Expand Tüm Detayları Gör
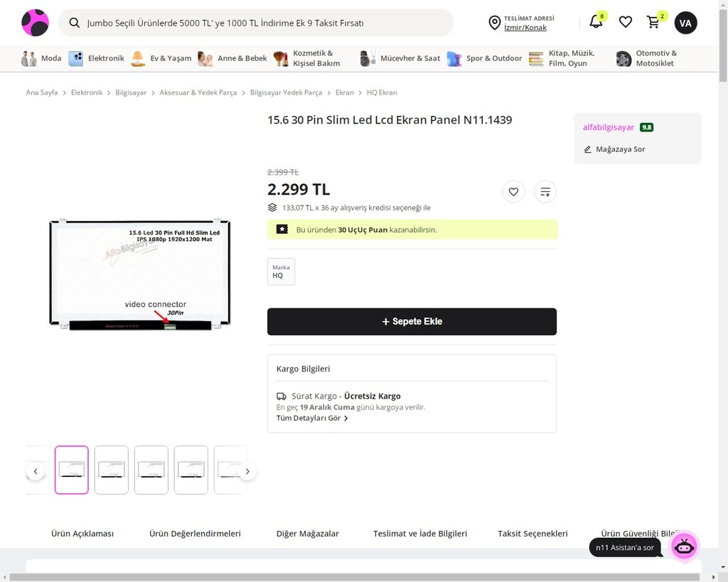Image resolution: width=728 pixels, height=582 pixels. 312,418
